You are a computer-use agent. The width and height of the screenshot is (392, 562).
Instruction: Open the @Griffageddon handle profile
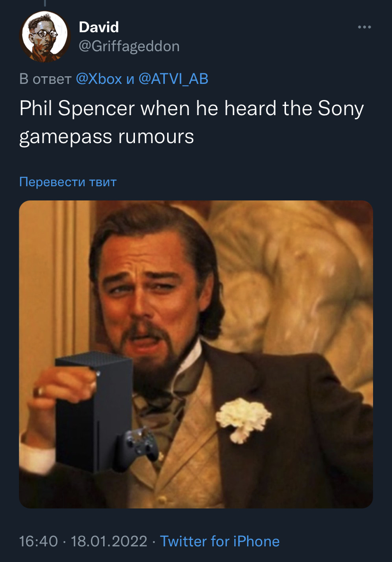[129, 46]
